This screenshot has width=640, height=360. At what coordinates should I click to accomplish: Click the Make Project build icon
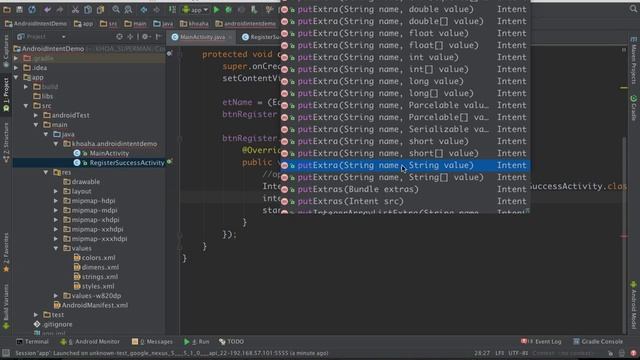(x=172, y=9)
